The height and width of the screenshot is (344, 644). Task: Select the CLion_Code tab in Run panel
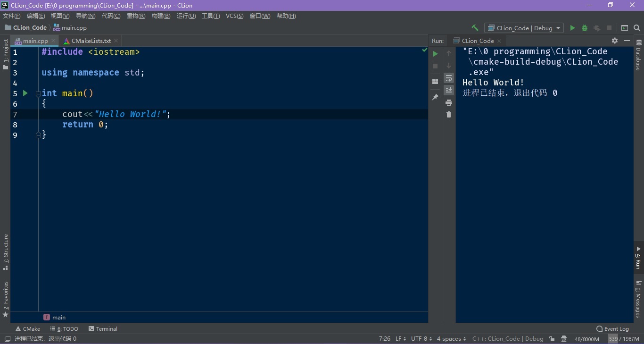[478, 41]
